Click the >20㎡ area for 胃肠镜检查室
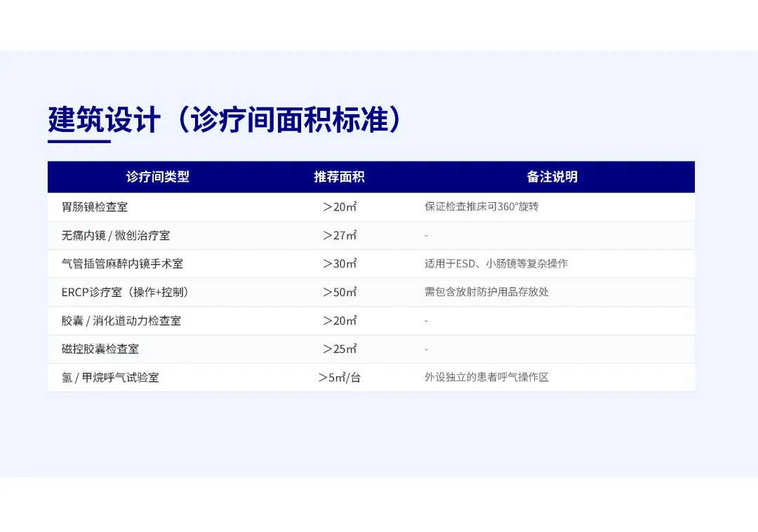The height and width of the screenshot is (532, 758). click(x=340, y=207)
